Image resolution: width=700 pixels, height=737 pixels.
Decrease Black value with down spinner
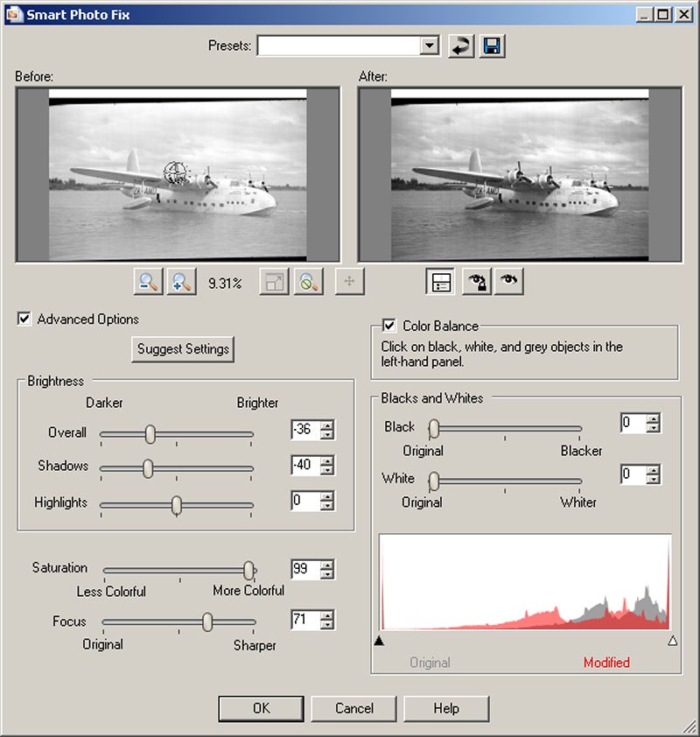tap(653, 428)
